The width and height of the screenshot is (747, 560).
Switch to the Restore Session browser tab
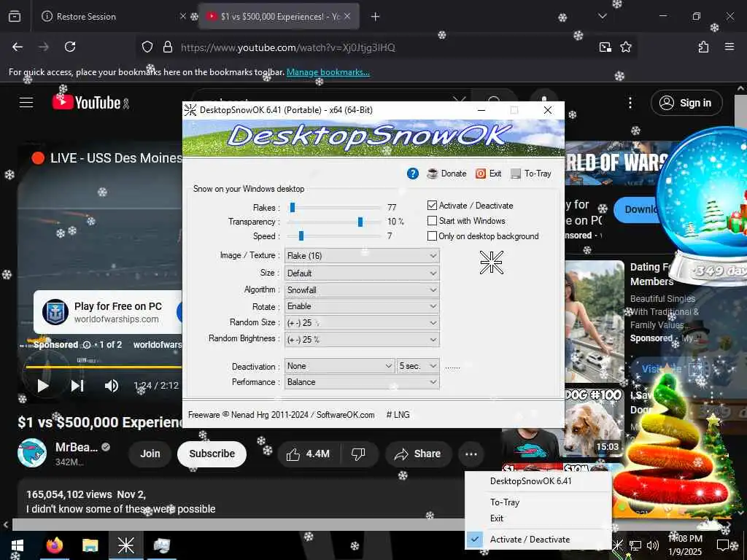(108, 16)
